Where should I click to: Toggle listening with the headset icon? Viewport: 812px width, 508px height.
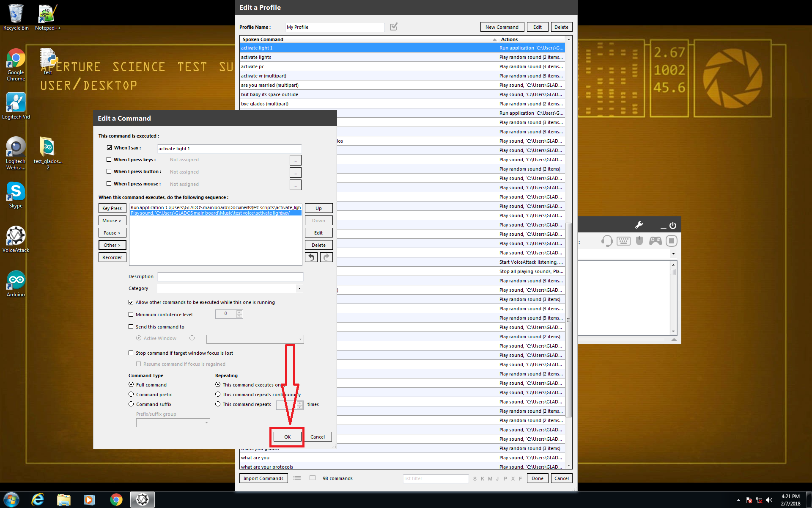point(607,241)
